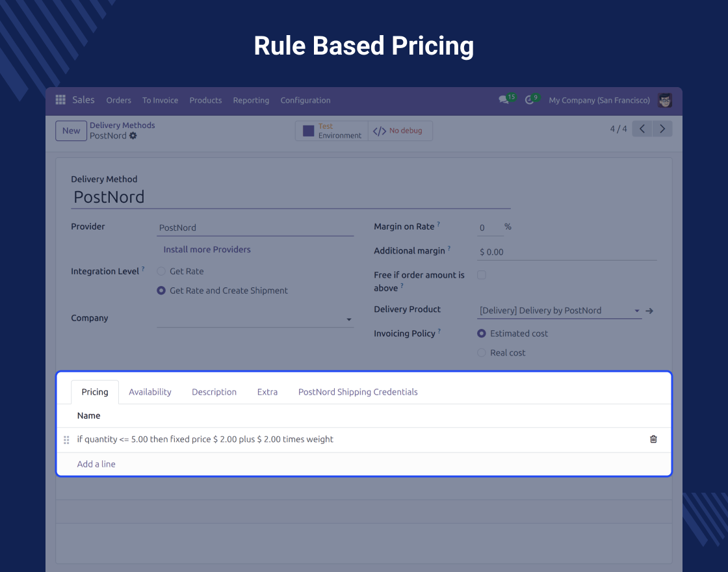Show the Integration Level help tooltip mark
The width and height of the screenshot is (728, 572).
[143, 268]
